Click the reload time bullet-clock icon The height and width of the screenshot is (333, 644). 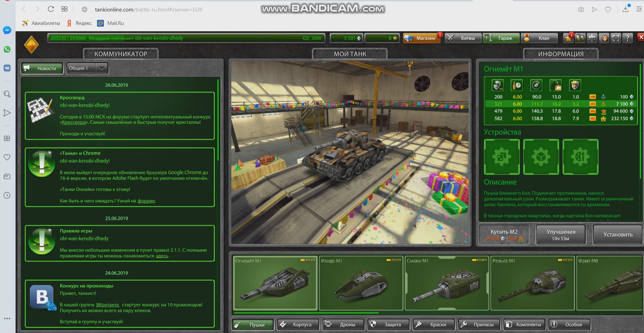click(517, 85)
